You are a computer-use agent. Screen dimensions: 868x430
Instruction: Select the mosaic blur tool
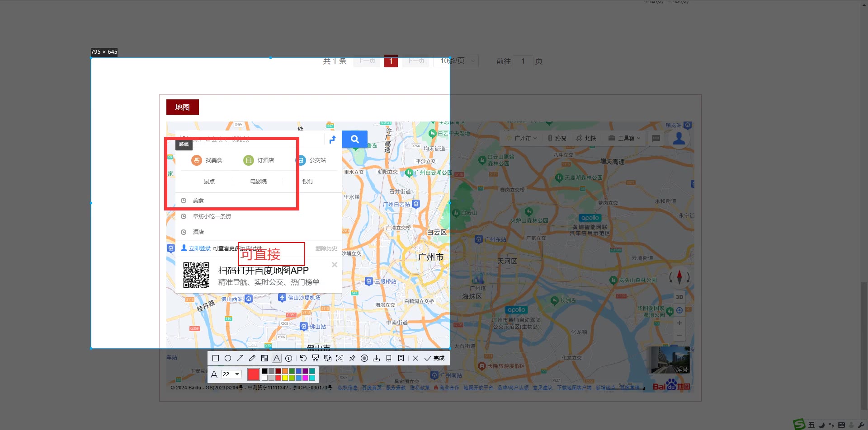coord(264,358)
